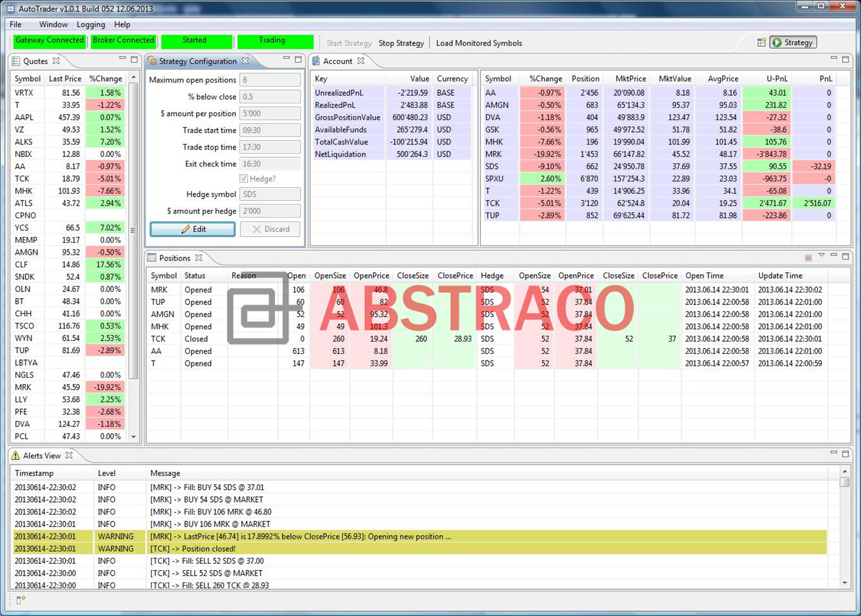This screenshot has height=616, width=861.
Task: Run the strategy with the green play icon
Action: 775,42
